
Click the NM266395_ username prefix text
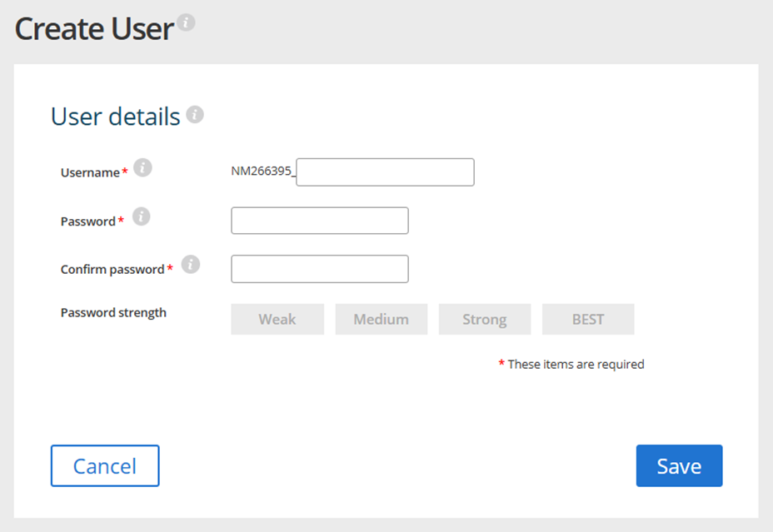coord(262,172)
